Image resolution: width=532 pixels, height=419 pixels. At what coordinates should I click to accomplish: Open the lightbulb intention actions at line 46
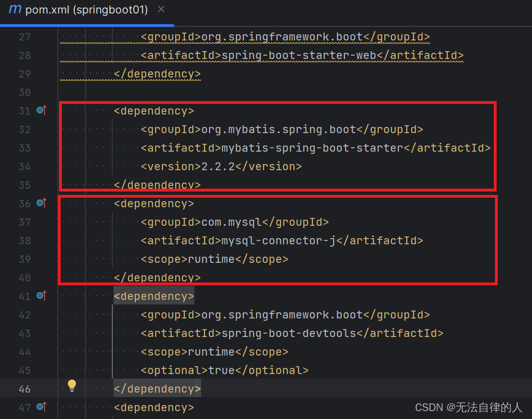pos(71,385)
